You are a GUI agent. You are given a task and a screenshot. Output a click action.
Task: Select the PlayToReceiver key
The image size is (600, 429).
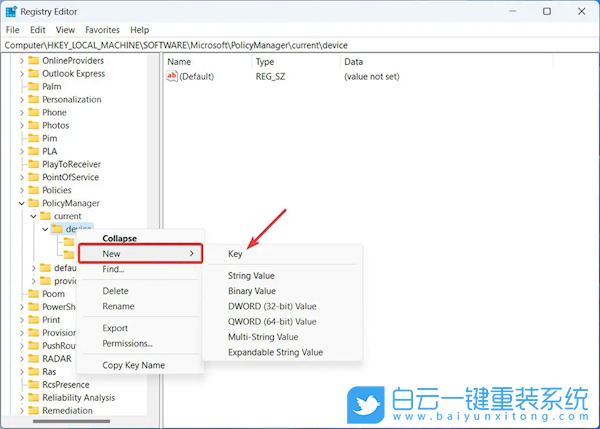point(71,164)
